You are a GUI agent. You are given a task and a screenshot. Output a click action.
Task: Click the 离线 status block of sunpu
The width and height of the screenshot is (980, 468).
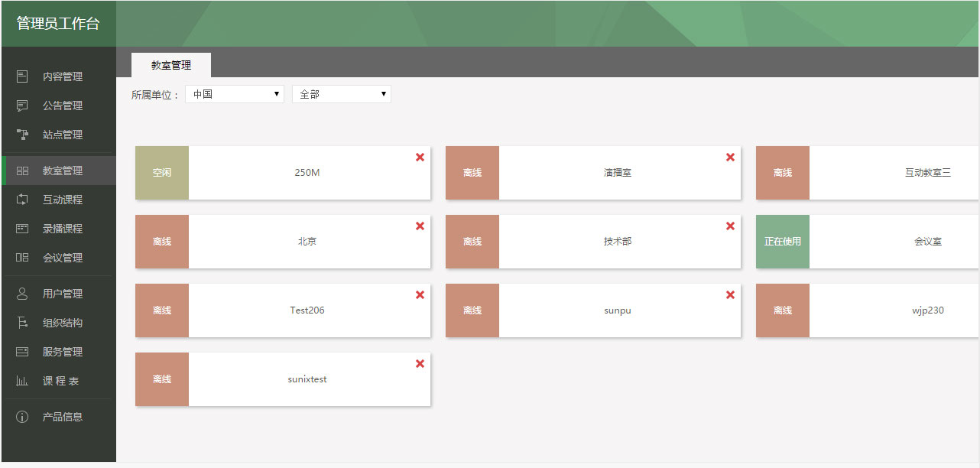pyautogui.click(x=472, y=310)
